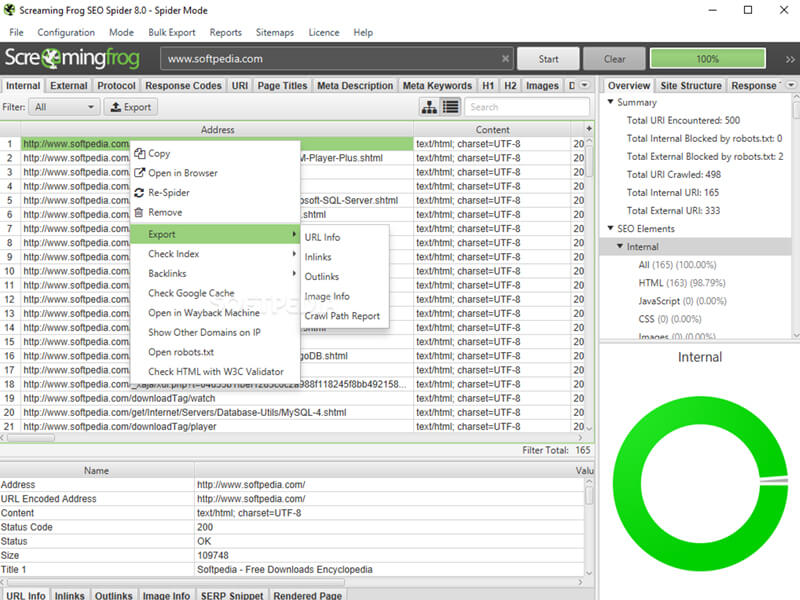Clear the URL field with the x icon
The width and height of the screenshot is (800, 600).
point(505,59)
